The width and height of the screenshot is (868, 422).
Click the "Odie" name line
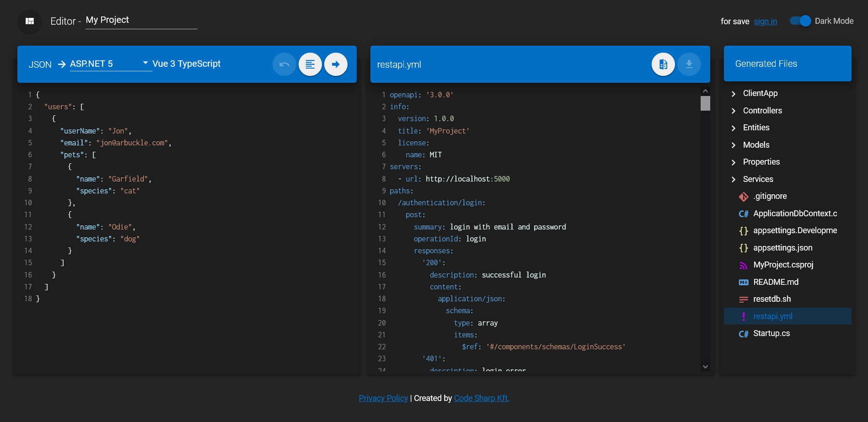click(x=106, y=227)
